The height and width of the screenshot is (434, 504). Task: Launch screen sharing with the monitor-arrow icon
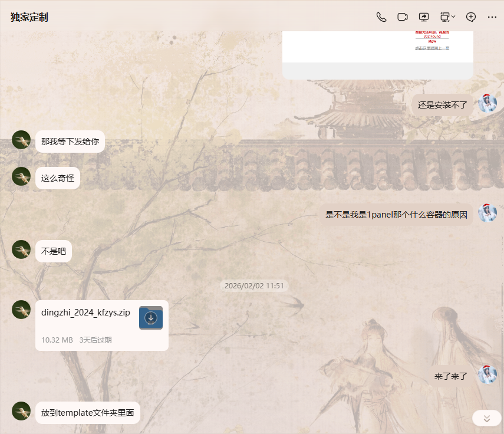423,17
